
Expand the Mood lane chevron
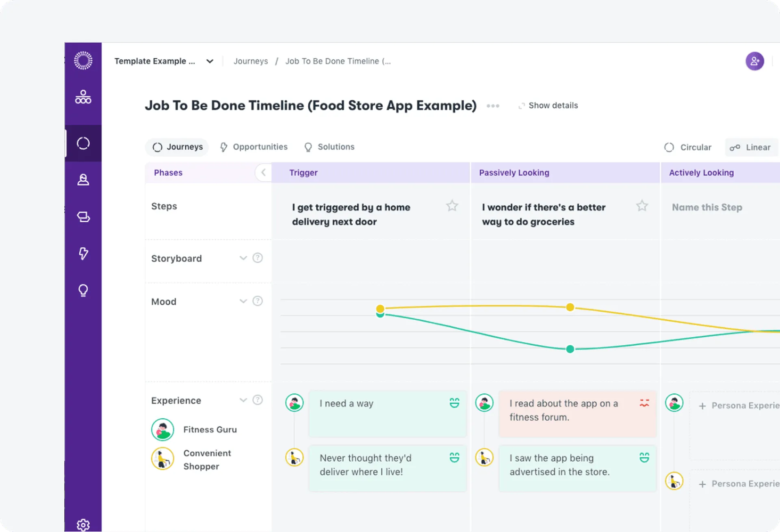click(x=243, y=301)
